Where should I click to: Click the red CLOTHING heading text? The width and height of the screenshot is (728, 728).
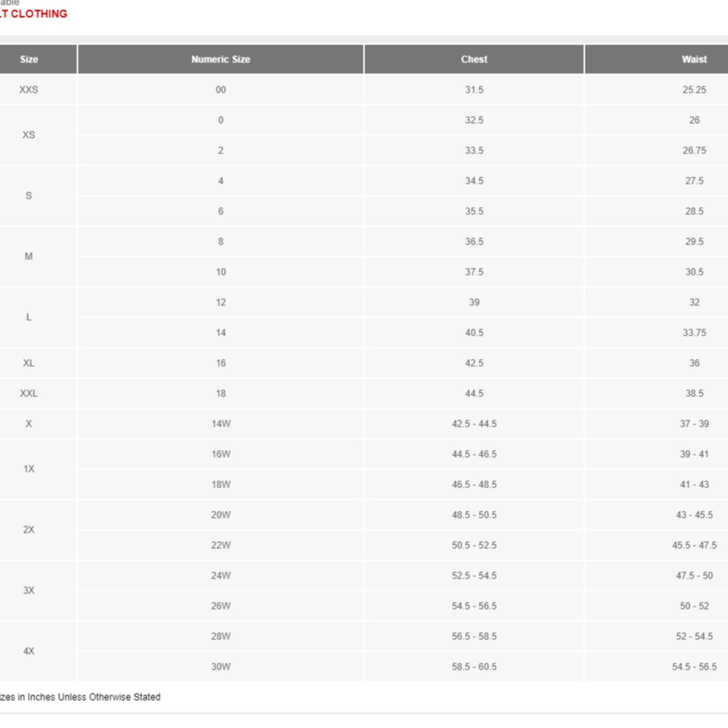pyautogui.click(x=35, y=14)
